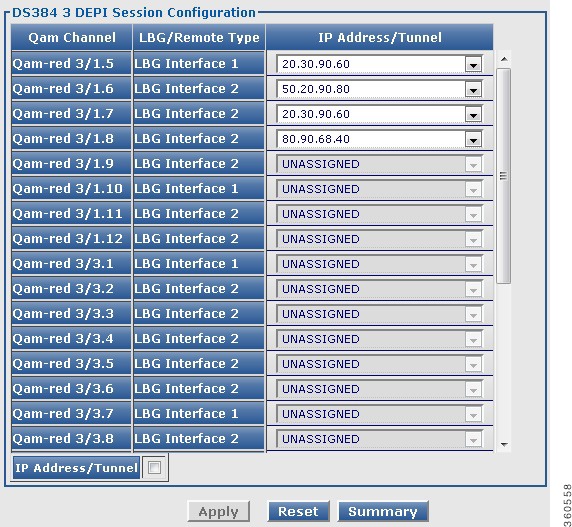Click the IP Address/Tunnel column header
The height and width of the screenshot is (527, 572).
click(x=380, y=37)
